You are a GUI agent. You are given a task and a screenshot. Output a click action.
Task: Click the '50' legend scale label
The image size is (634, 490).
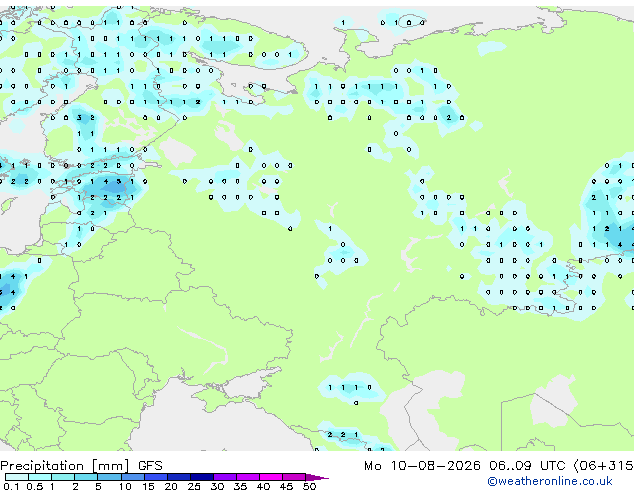309,486
